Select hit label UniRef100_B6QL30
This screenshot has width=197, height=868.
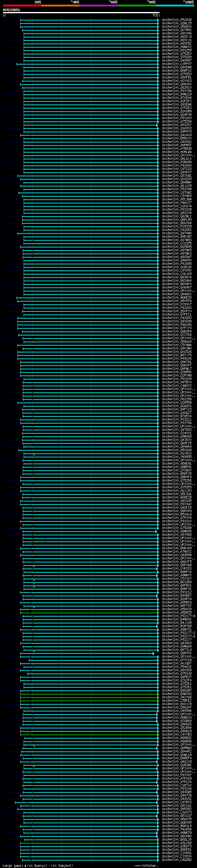coord(177,839)
